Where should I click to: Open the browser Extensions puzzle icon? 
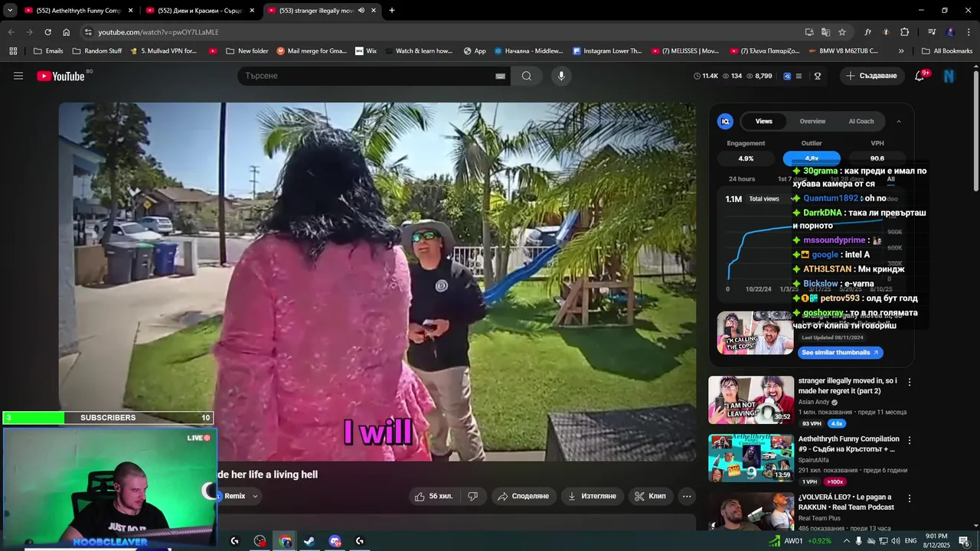(x=904, y=32)
